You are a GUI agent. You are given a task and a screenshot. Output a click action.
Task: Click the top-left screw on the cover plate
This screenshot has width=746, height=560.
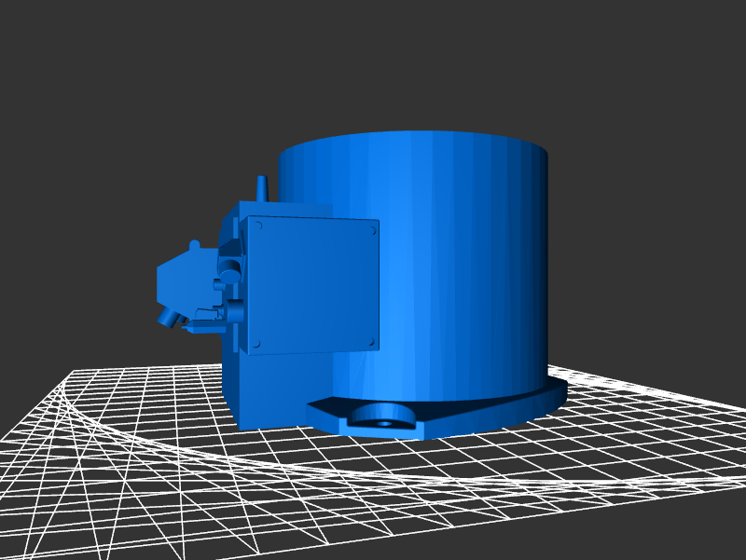(x=258, y=225)
